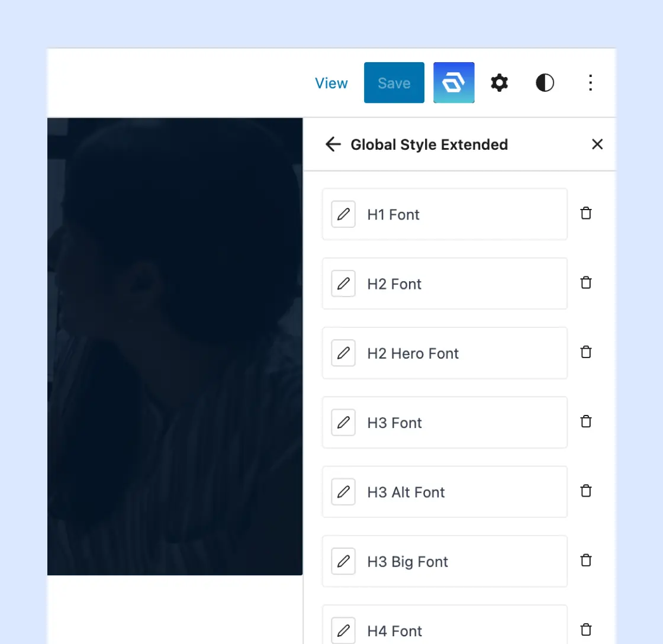The width and height of the screenshot is (663, 644).
Task: Click the pencil edit icon for H1 Font
Action: coord(343,214)
